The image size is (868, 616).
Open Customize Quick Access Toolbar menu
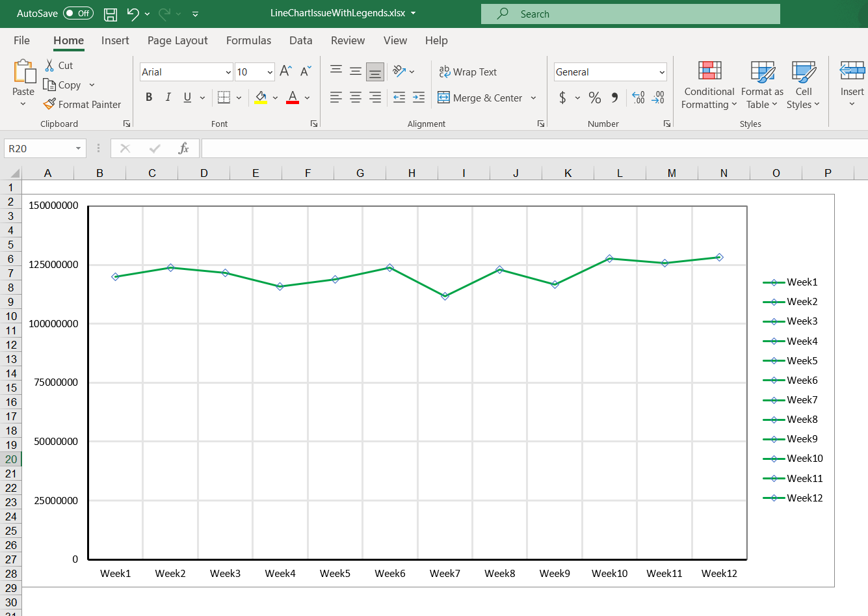pyautogui.click(x=195, y=14)
